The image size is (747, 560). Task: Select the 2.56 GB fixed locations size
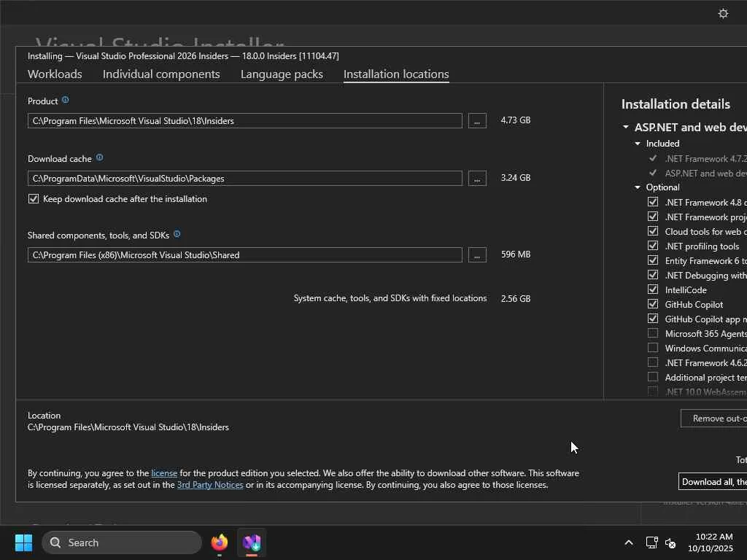[516, 298]
